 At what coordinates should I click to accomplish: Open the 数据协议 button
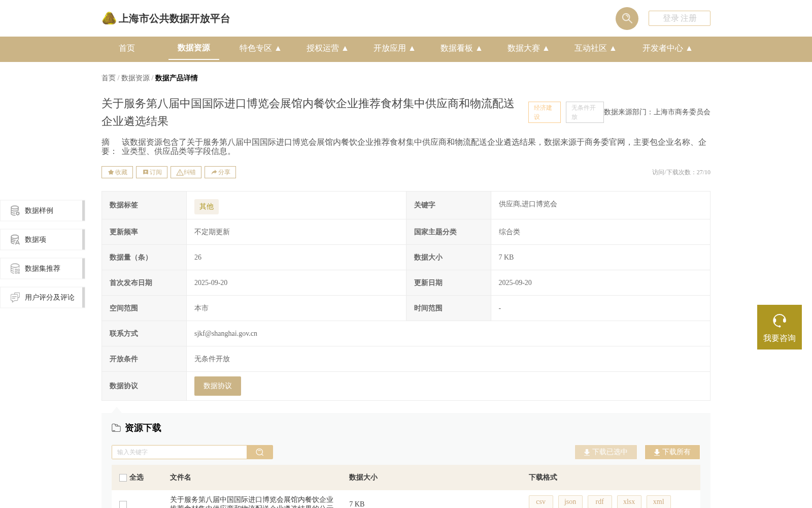[218, 386]
